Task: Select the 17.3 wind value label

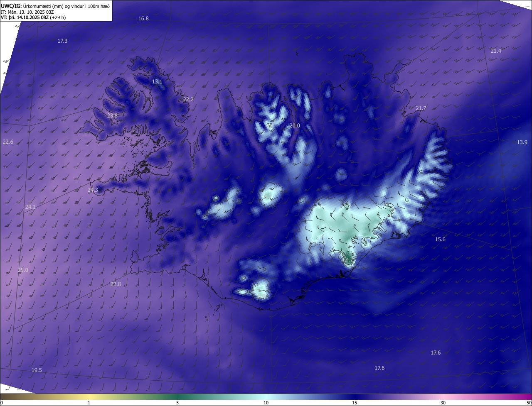Action: click(x=62, y=41)
